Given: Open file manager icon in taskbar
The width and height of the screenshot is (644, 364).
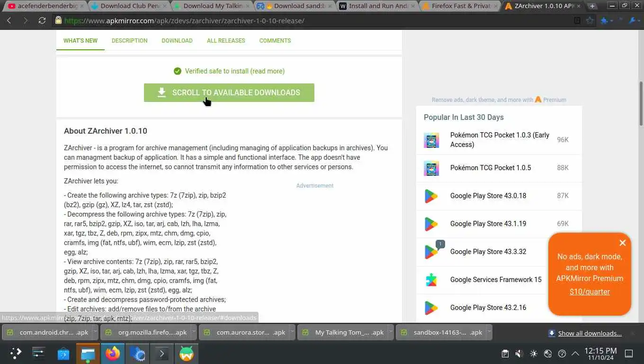Looking at the screenshot, I should point(88,354).
